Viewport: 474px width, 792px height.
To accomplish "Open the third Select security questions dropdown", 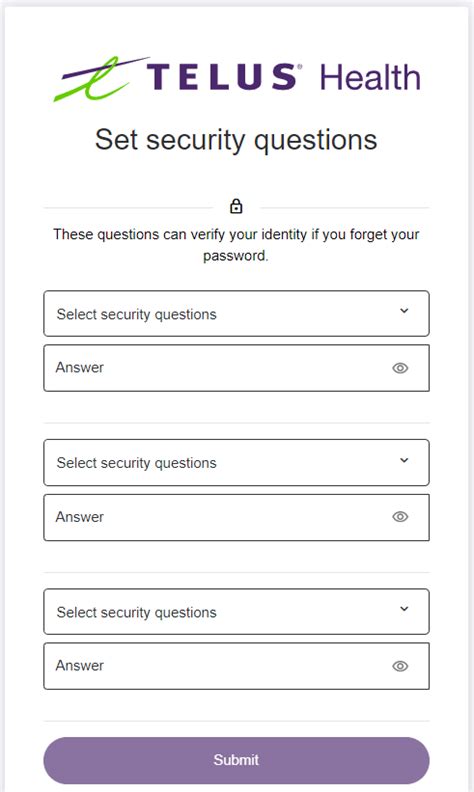I will tap(236, 611).
